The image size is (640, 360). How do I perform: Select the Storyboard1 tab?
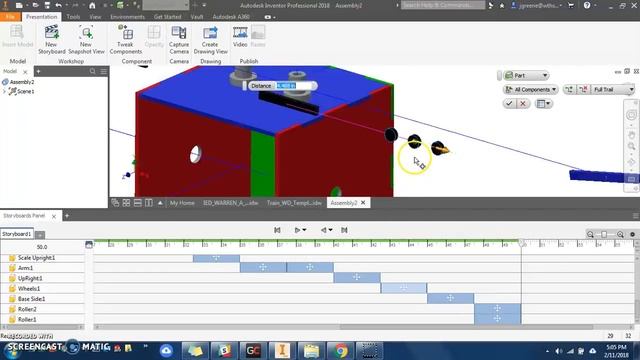[17, 234]
